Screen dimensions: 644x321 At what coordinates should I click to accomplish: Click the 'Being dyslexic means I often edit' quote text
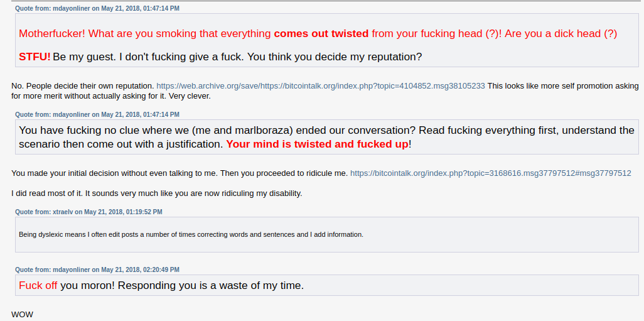(x=191, y=235)
